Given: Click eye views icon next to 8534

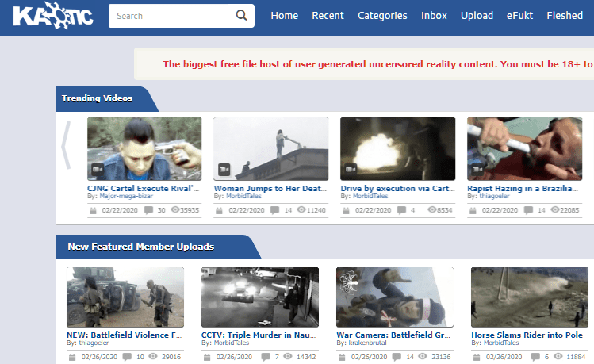Looking at the screenshot, I should (x=432, y=209).
